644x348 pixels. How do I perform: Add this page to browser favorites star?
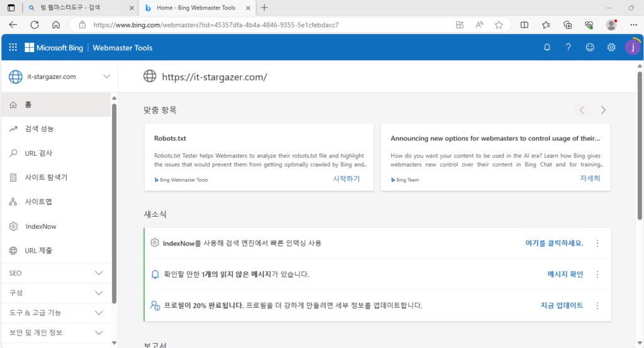tap(499, 25)
